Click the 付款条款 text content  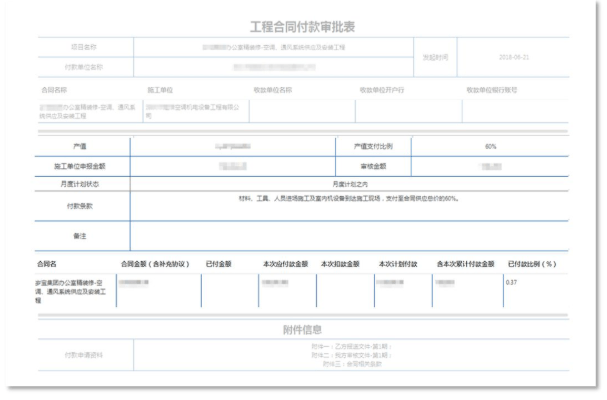tap(349, 199)
